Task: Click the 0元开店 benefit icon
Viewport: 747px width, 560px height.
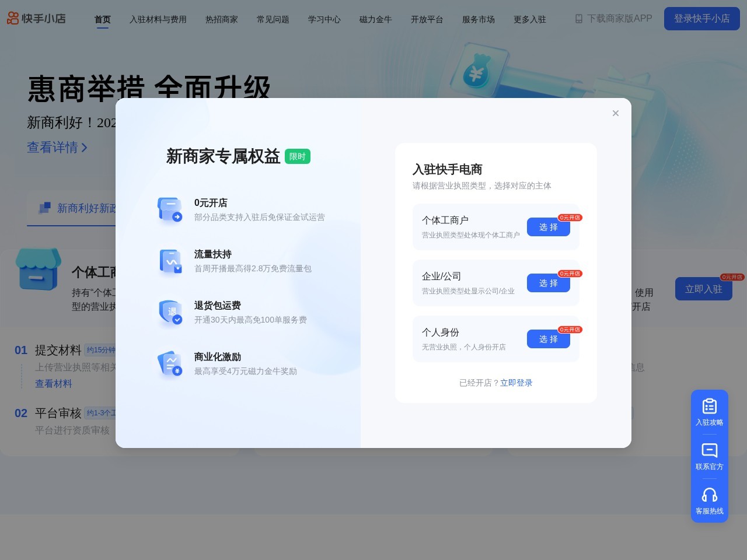Action: click(170, 209)
